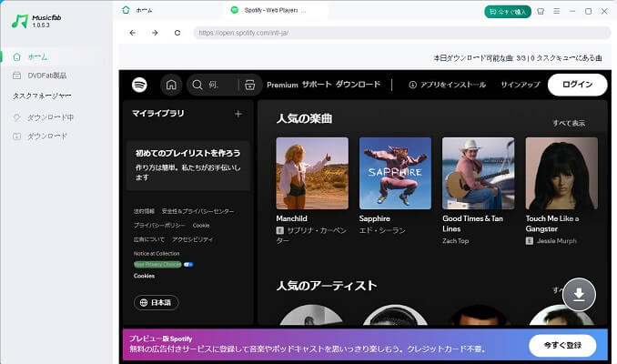Click the Spotify logo
Viewport: 617px width, 364px height.
tap(139, 85)
